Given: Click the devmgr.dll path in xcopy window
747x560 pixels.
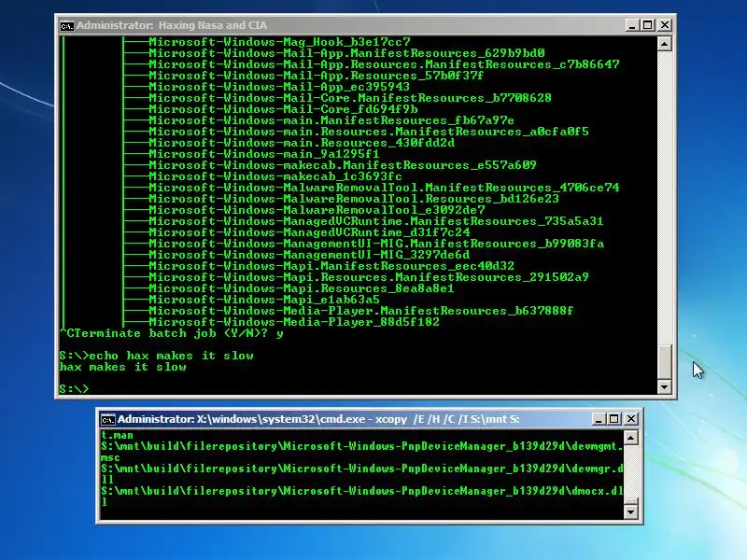Looking at the screenshot, I should point(362,474).
